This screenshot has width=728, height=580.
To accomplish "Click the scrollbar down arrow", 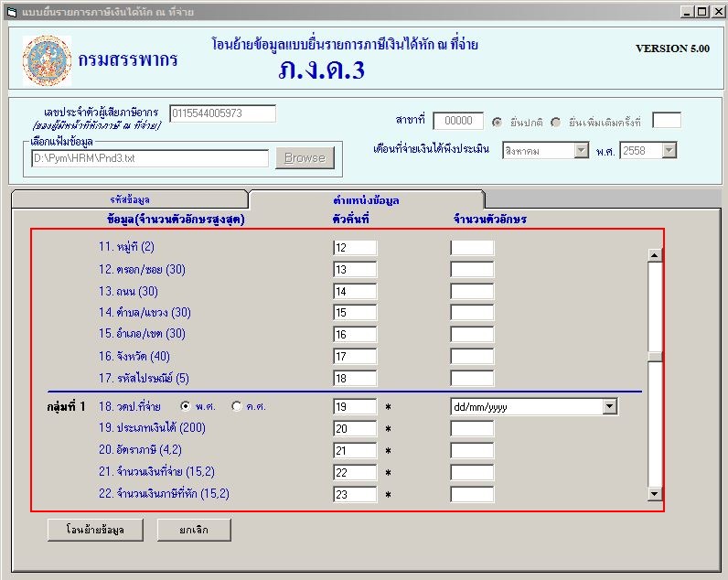I will point(654,494).
